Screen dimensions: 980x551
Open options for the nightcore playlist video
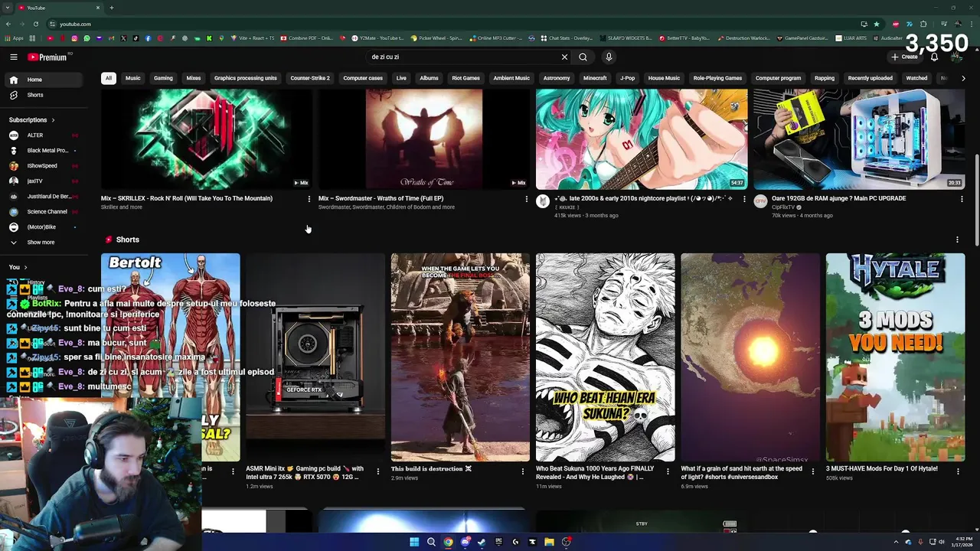click(744, 199)
